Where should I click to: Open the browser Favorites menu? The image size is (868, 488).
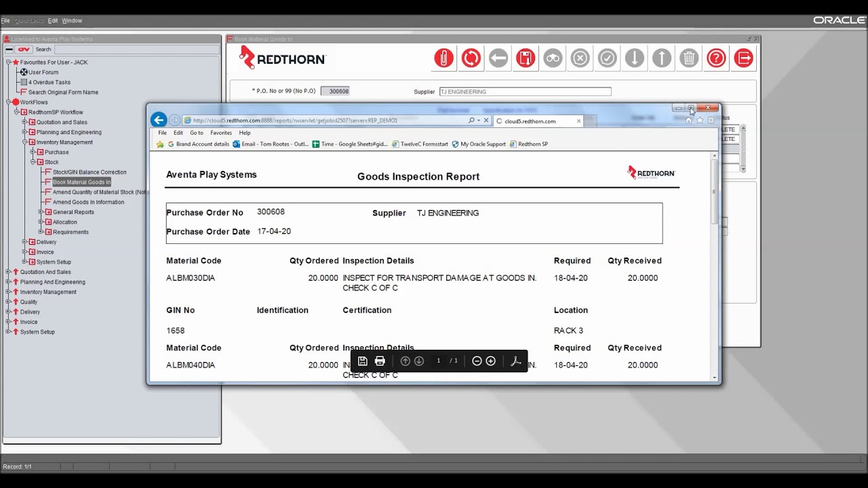pos(221,133)
